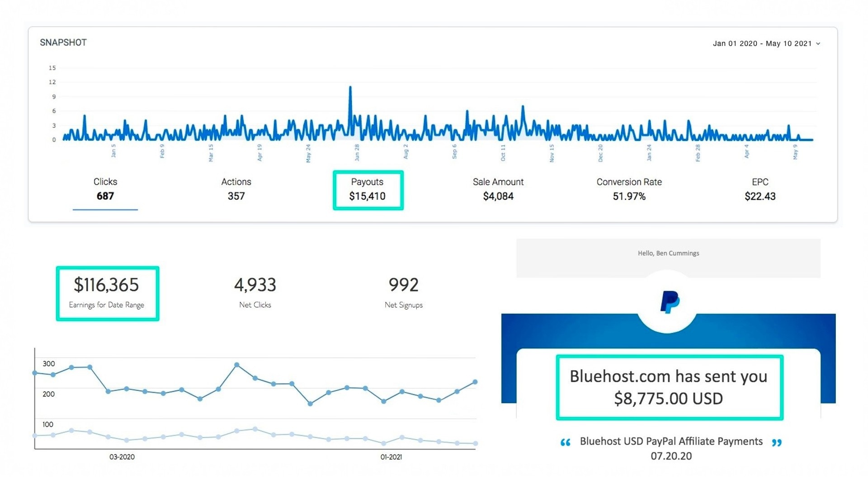
Task: Click the opening quotation mark icon
Action: (565, 442)
